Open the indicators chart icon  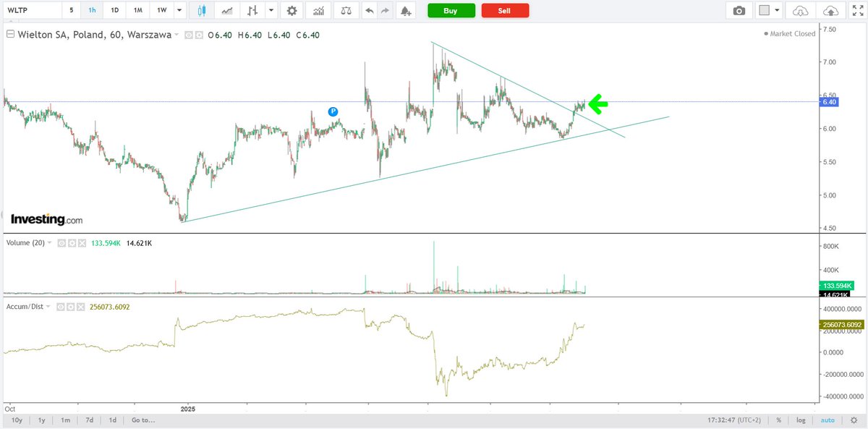[x=318, y=11]
